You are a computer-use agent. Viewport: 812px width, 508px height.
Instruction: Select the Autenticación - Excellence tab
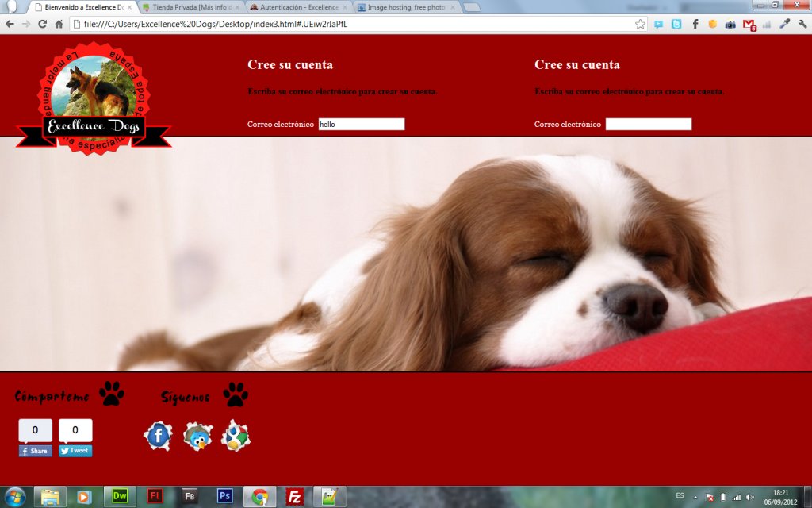tap(296, 7)
